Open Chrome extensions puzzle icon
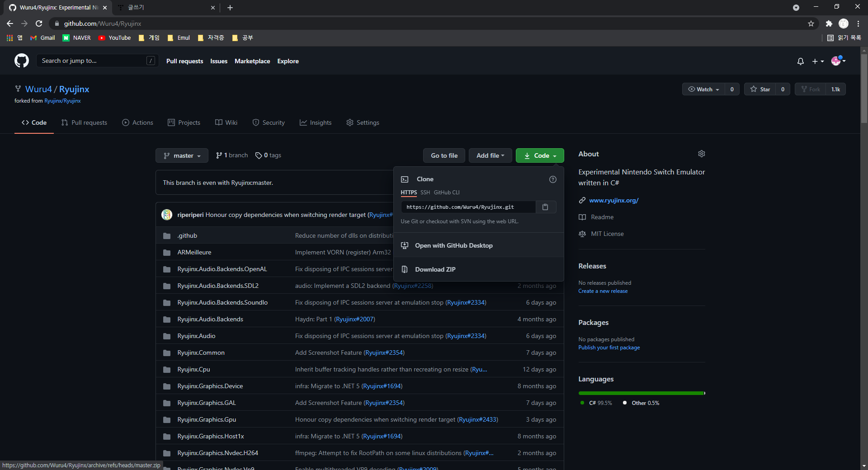868x470 pixels. coord(829,23)
